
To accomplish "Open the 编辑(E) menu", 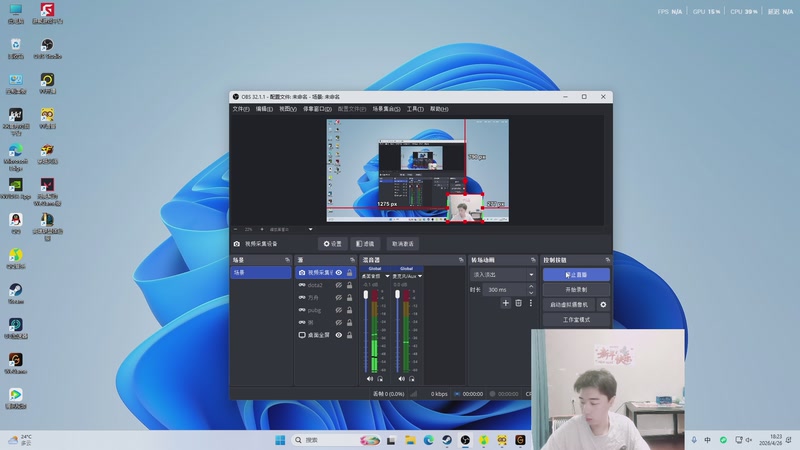I will 264,109.
